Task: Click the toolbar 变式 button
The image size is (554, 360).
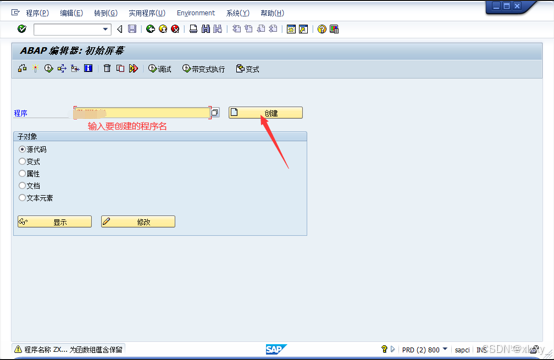Action: pyautogui.click(x=247, y=69)
